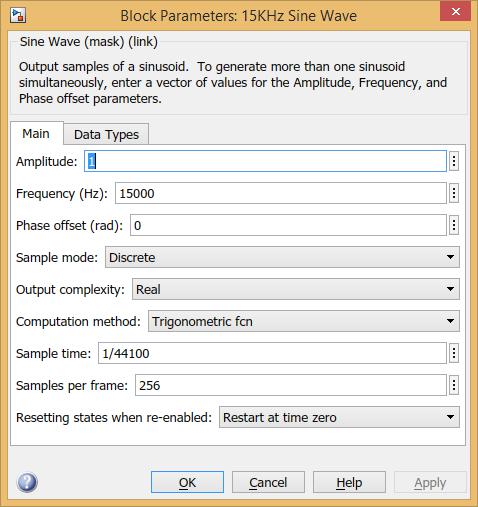Viewport: 478px width, 507px height.
Task: Close the Block Parameters dialog
Action: [x=455, y=11]
